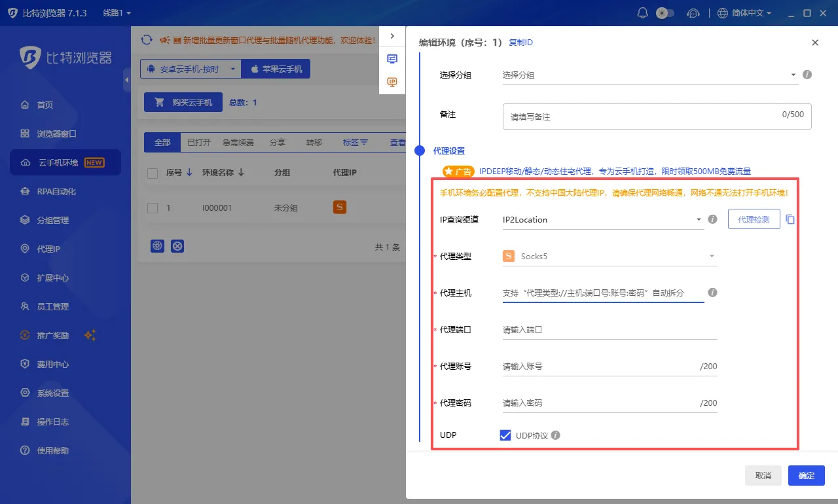Image resolution: width=838 pixels, height=504 pixels.
Task: Collapse the side panel with the arrow
Action: (x=392, y=36)
